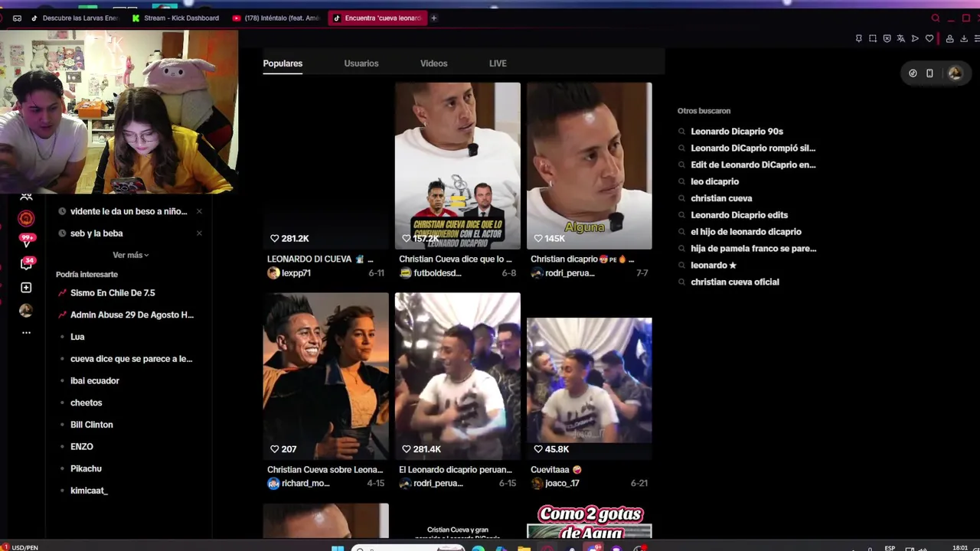Image resolution: width=980 pixels, height=551 pixels.
Task: Switch to the Populares tab
Action: pyautogui.click(x=283, y=64)
